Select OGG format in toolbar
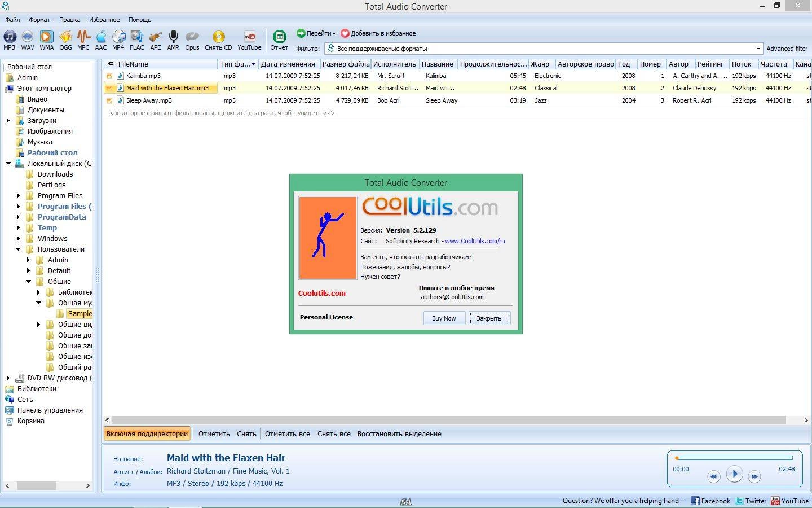Viewport: 812px width, 508px height. 66,41
